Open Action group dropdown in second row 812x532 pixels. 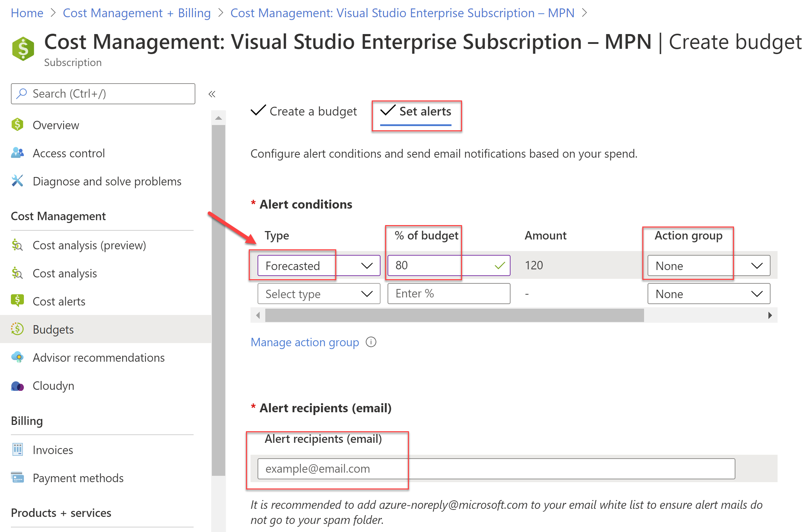tap(709, 294)
